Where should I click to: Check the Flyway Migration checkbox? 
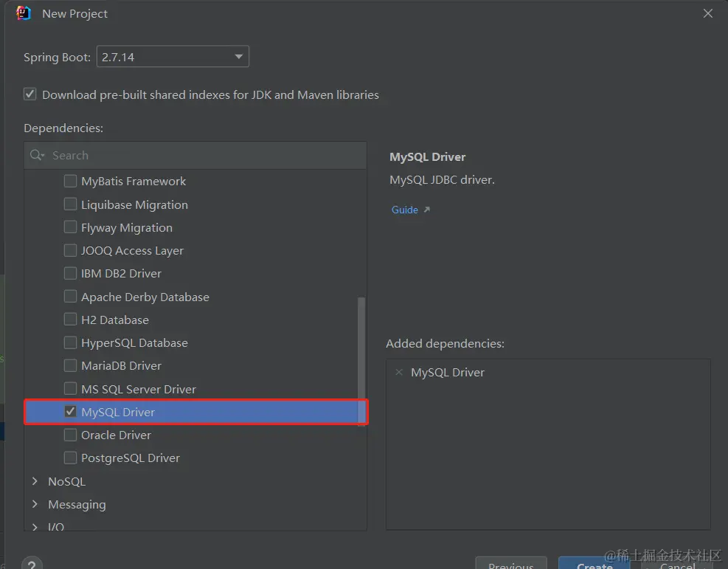pyautogui.click(x=70, y=227)
